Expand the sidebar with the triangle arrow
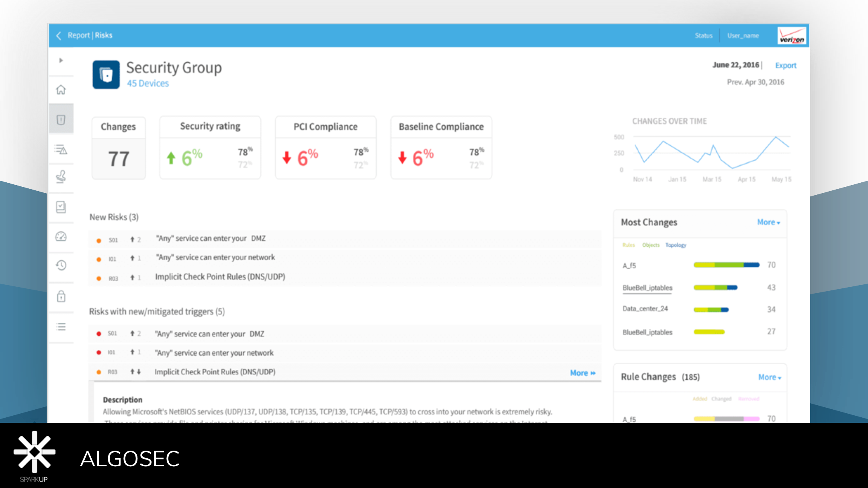 (x=61, y=61)
